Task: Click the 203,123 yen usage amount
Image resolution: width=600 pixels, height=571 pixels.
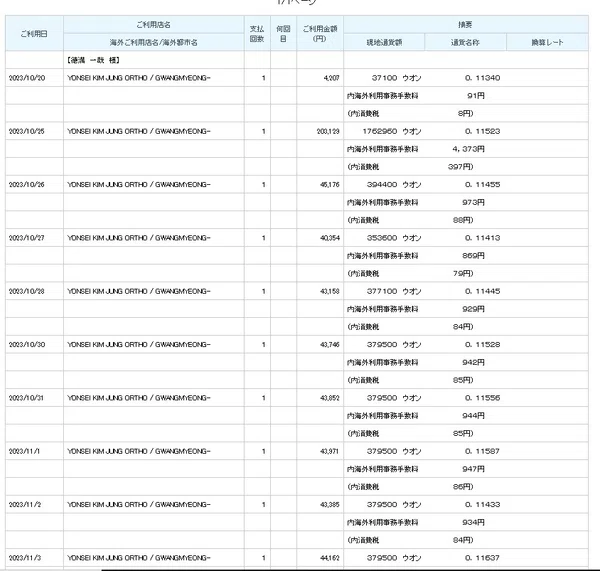Action: 328,131
